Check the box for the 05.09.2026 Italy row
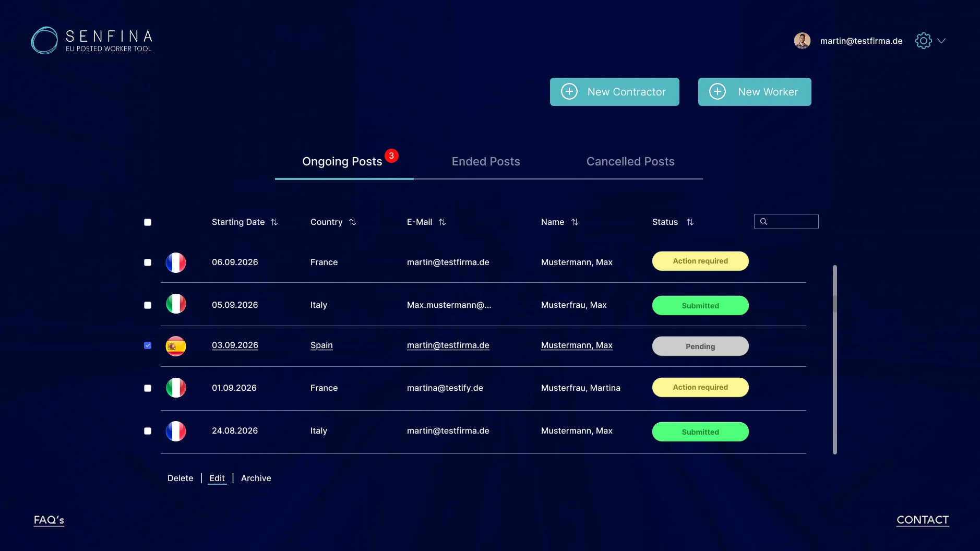The width and height of the screenshot is (980, 551). click(148, 305)
